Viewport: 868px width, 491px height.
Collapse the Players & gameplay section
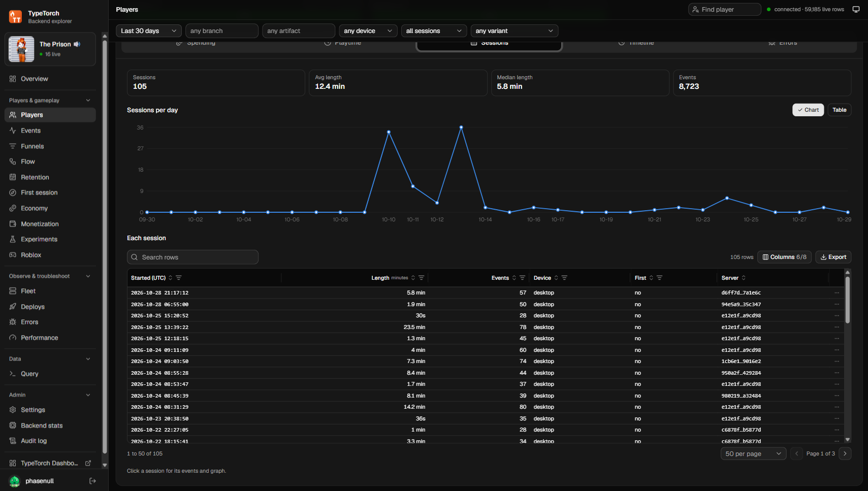[50, 101]
